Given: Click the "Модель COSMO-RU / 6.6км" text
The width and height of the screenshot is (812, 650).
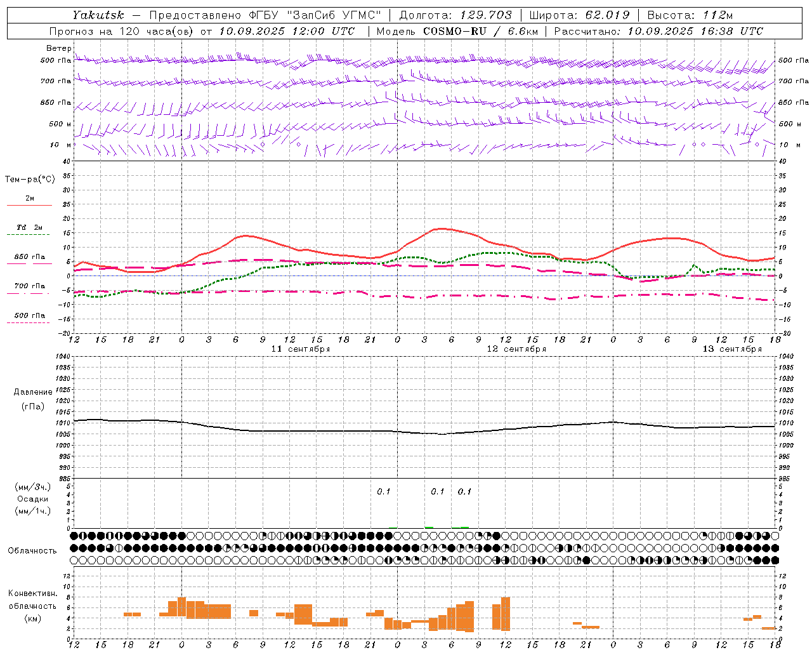Looking at the screenshot, I should (x=457, y=31).
